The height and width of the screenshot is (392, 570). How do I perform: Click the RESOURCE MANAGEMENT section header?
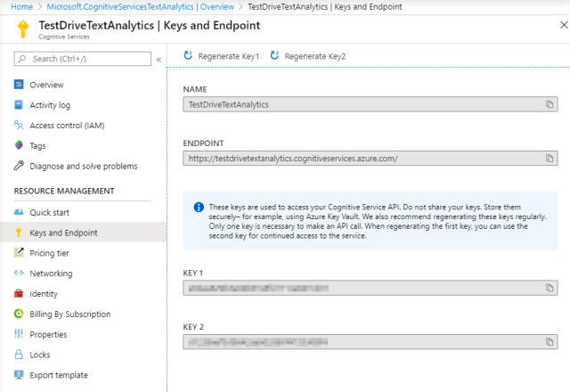[64, 191]
